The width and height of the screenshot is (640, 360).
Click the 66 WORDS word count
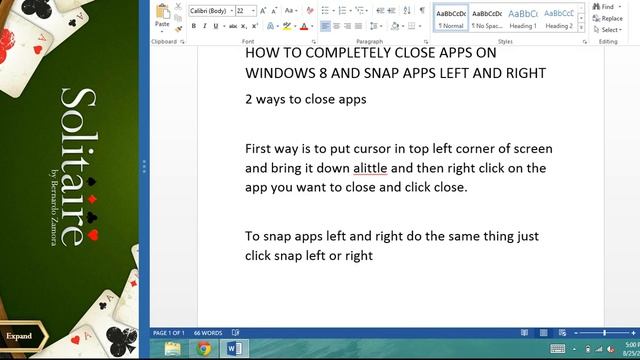pyautogui.click(x=208, y=333)
